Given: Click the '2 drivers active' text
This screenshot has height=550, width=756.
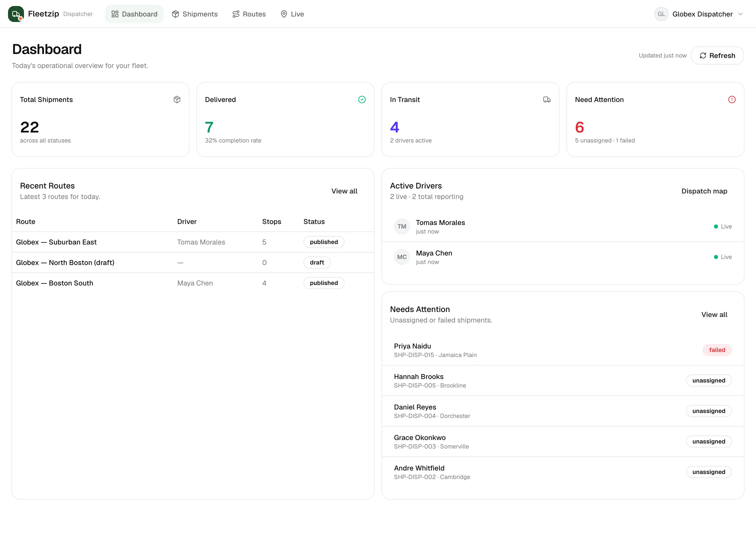Looking at the screenshot, I should tap(411, 141).
